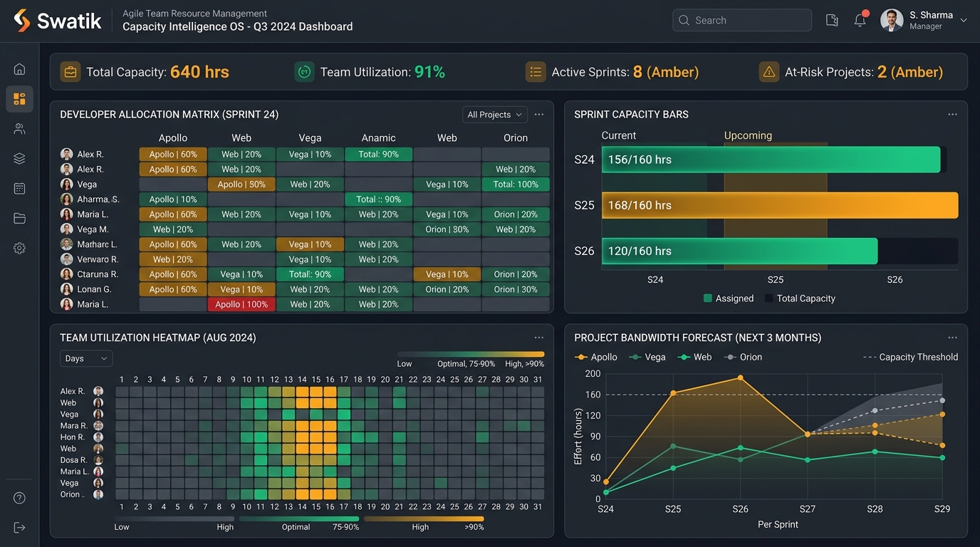Toggle Assigned legend in capacity bars

[x=729, y=298]
